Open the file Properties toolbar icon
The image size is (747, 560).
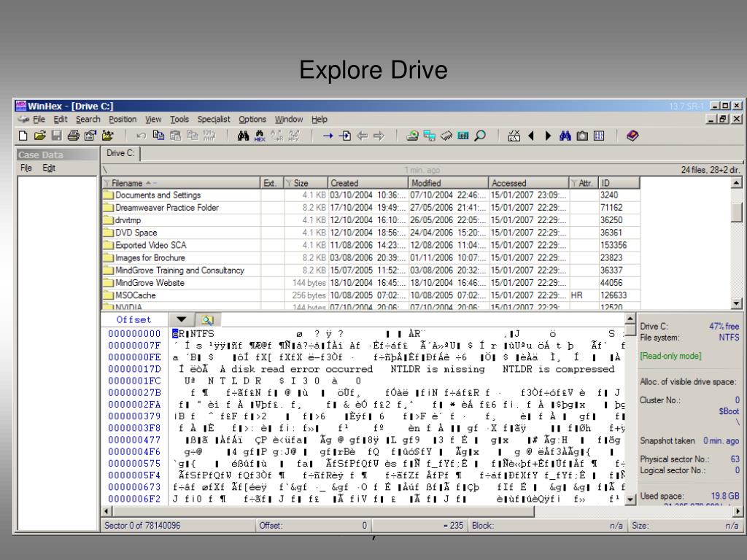point(90,136)
